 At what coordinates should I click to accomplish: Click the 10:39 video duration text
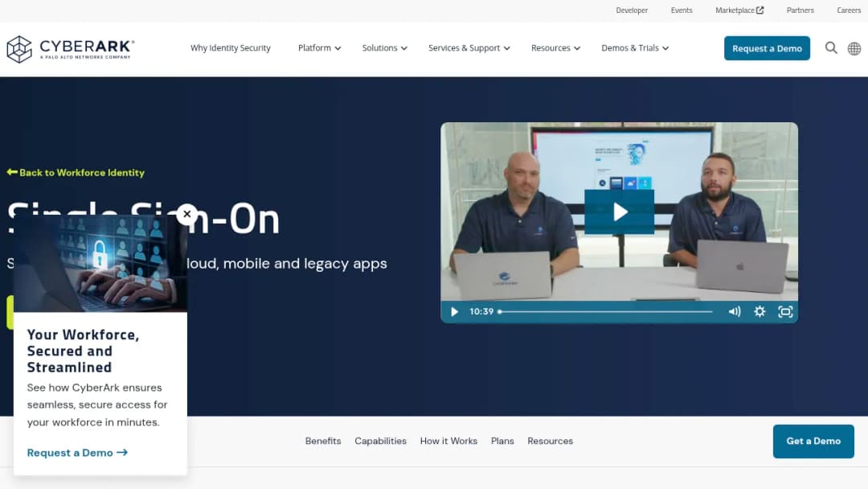point(481,312)
